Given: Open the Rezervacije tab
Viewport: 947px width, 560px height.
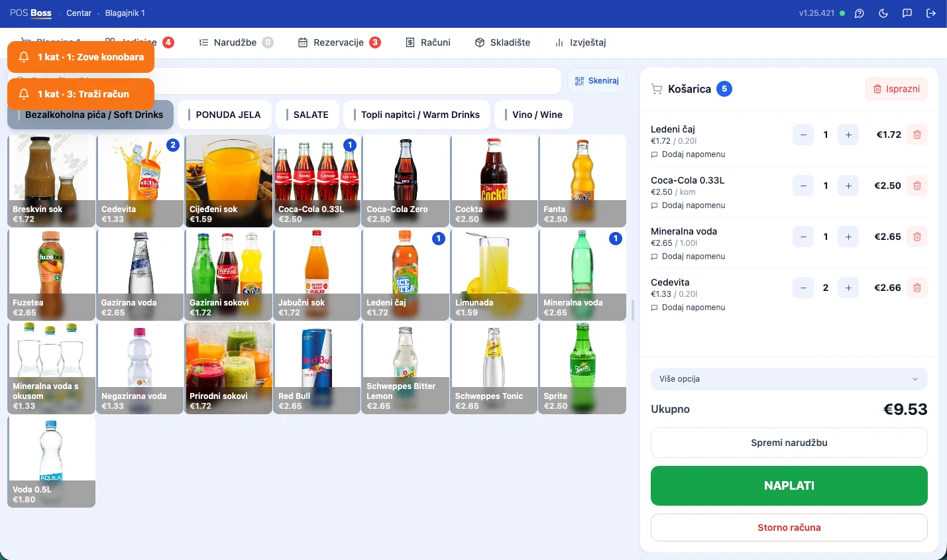Looking at the screenshot, I should pos(339,42).
